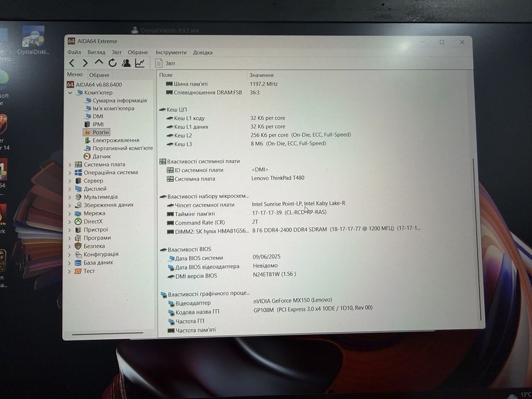Select ID системної плати row
532x399 pixels.
point(217,170)
